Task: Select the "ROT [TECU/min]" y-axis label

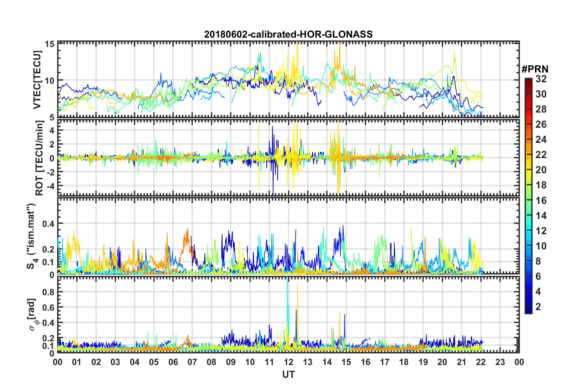Action: tap(39, 158)
